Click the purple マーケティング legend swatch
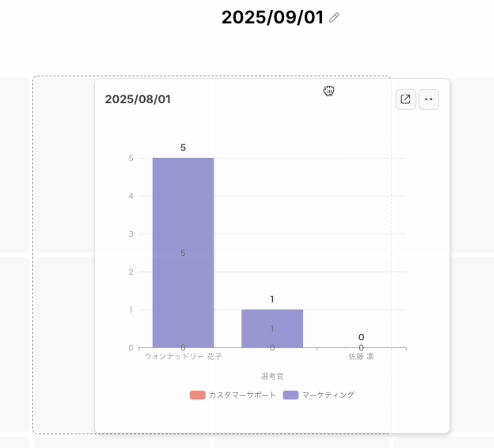 (x=291, y=395)
